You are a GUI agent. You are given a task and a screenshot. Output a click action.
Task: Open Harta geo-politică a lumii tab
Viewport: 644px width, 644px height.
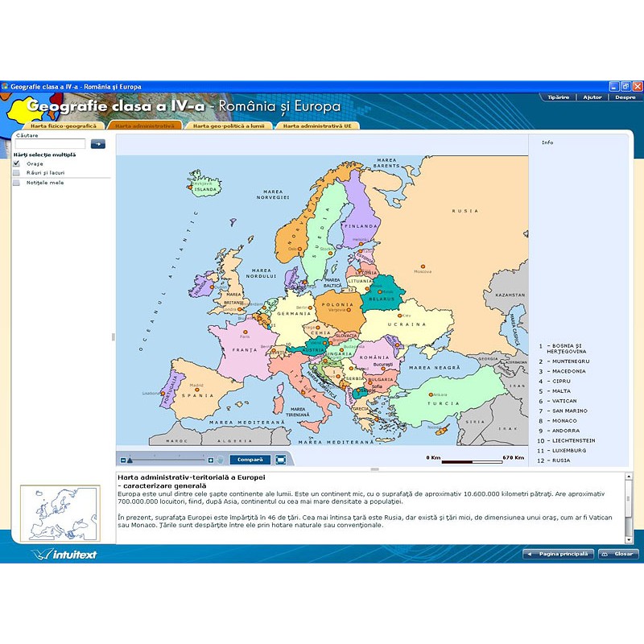click(229, 126)
